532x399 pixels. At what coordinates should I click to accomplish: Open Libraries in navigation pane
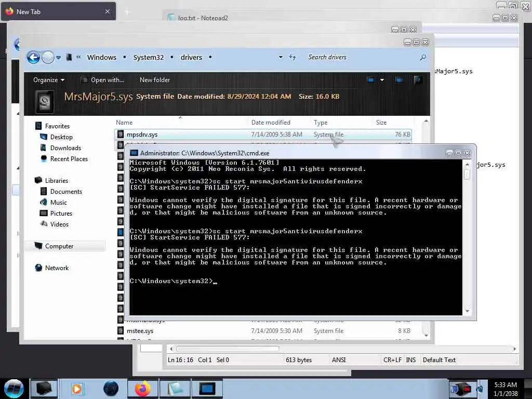56,180
